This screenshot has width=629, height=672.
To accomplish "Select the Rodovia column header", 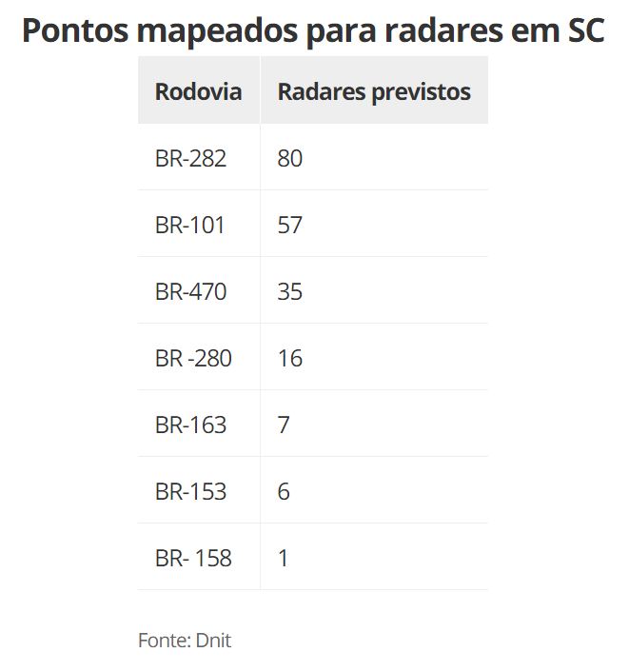I will pos(198,91).
